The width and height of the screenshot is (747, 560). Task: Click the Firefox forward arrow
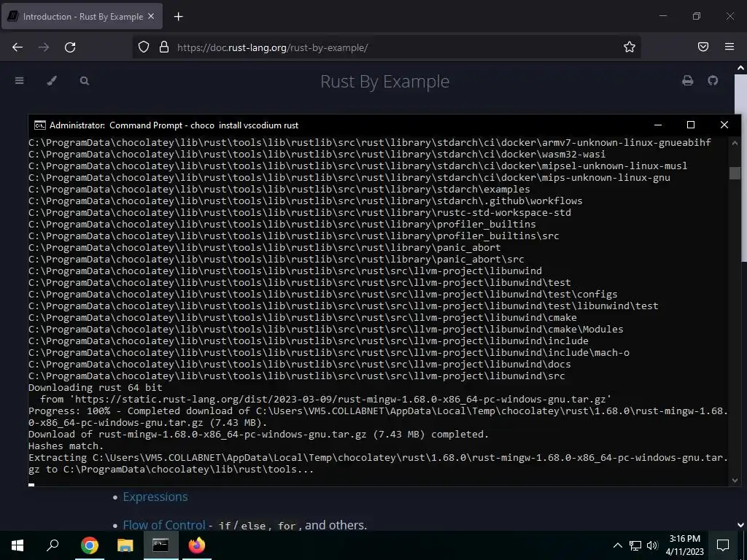[x=44, y=47]
